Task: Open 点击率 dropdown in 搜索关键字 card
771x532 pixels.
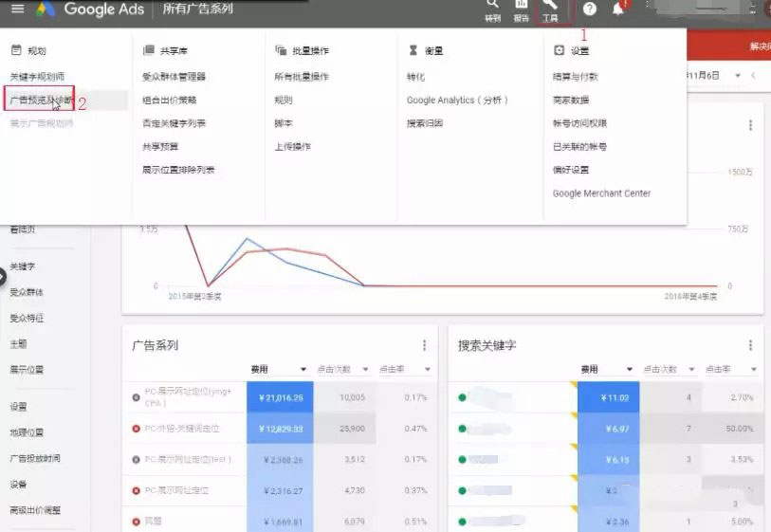Action: click(x=754, y=369)
